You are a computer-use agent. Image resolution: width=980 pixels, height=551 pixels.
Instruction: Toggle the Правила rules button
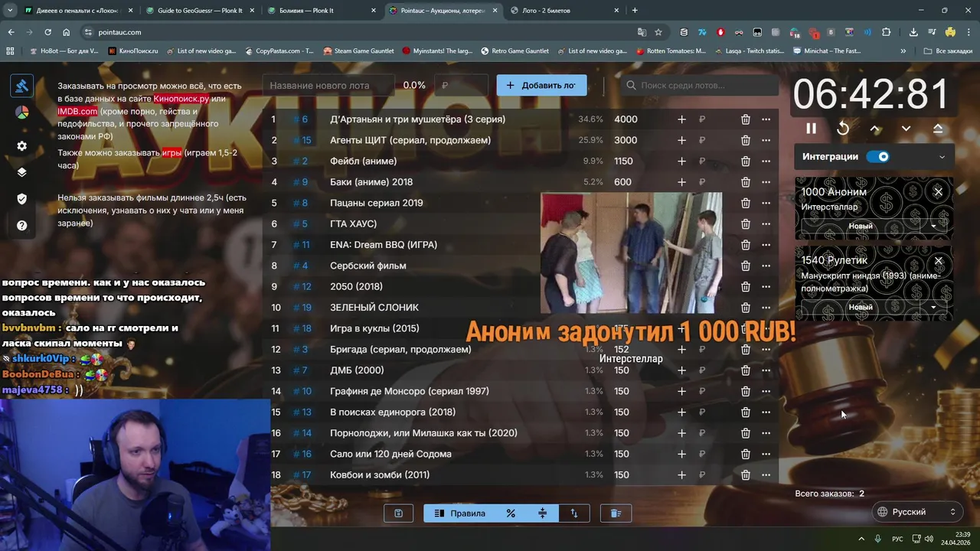point(459,514)
